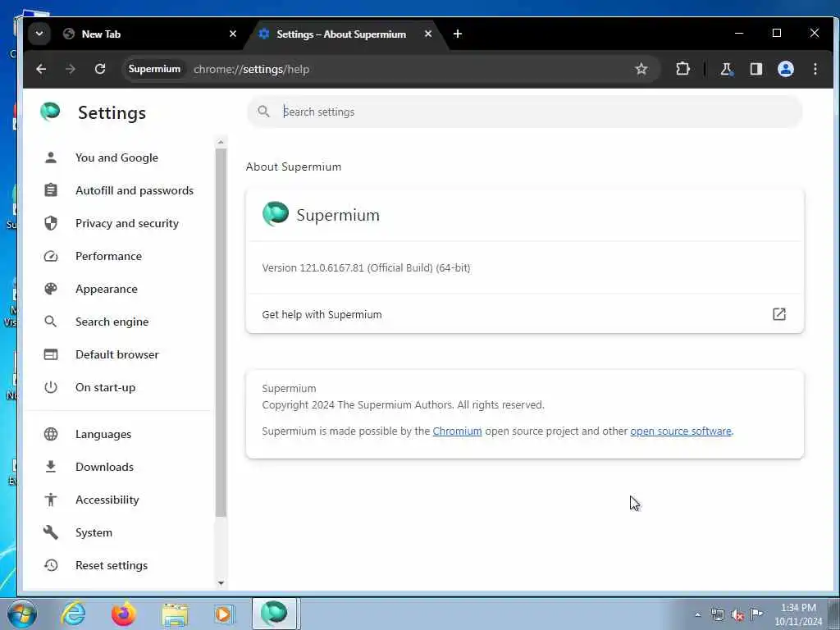Open the tab search dropdown
The height and width of the screenshot is (630, 840).
39,34
